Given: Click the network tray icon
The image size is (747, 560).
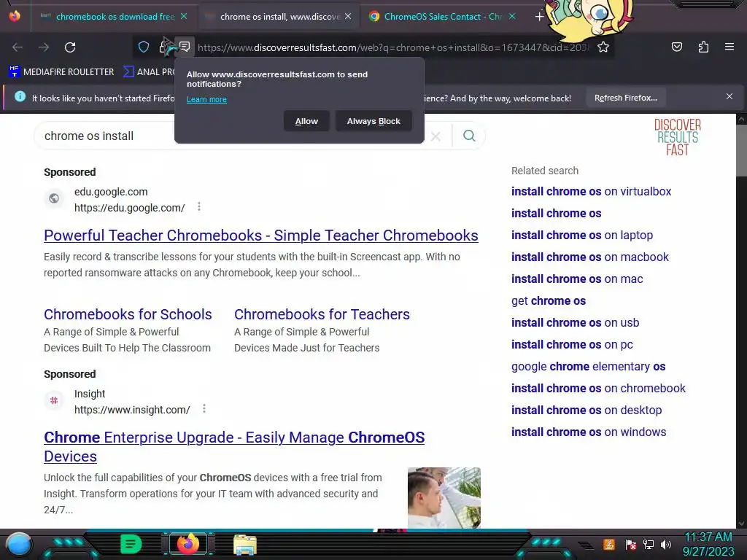Looking at the screenshot, I should [x=649, y=545].
